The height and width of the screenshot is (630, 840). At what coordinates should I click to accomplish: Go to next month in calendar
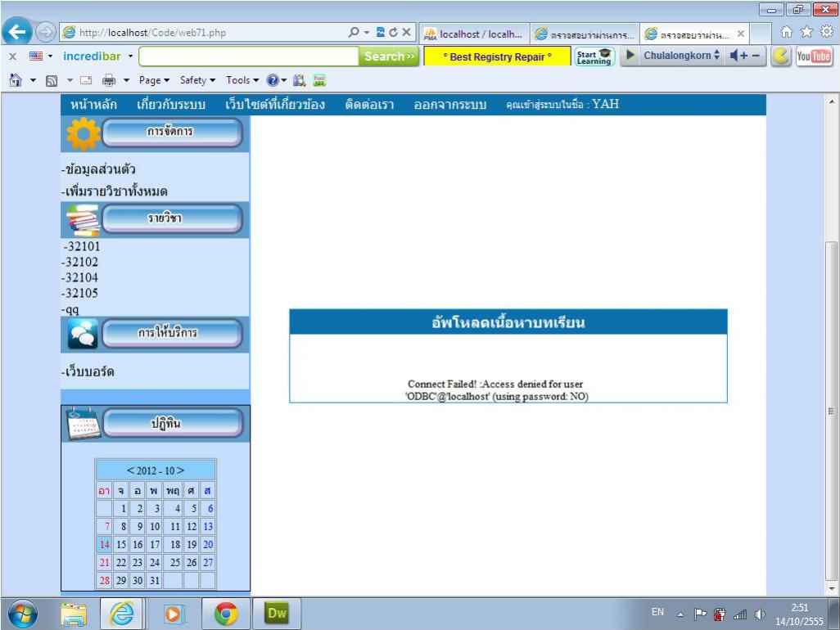[181, 470]
